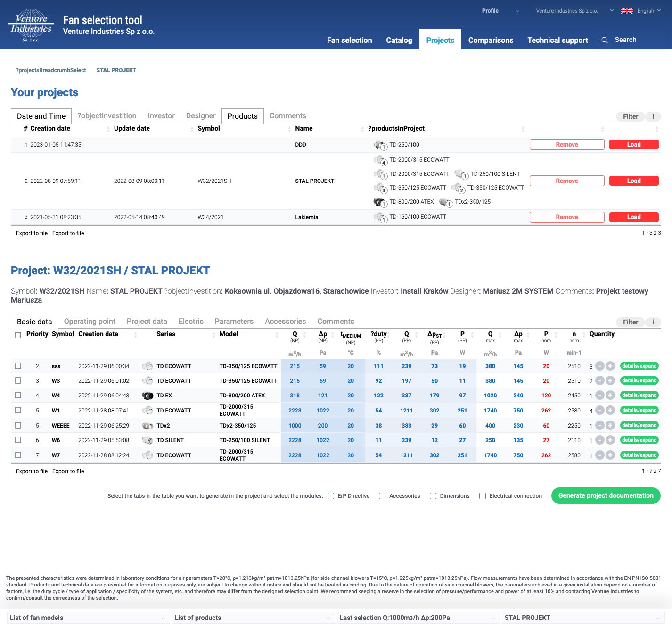Screen dimensions: 672x627
Task: Click the TD-250/100 SILENT fan icon in projects list
Action: coord(461,174)
